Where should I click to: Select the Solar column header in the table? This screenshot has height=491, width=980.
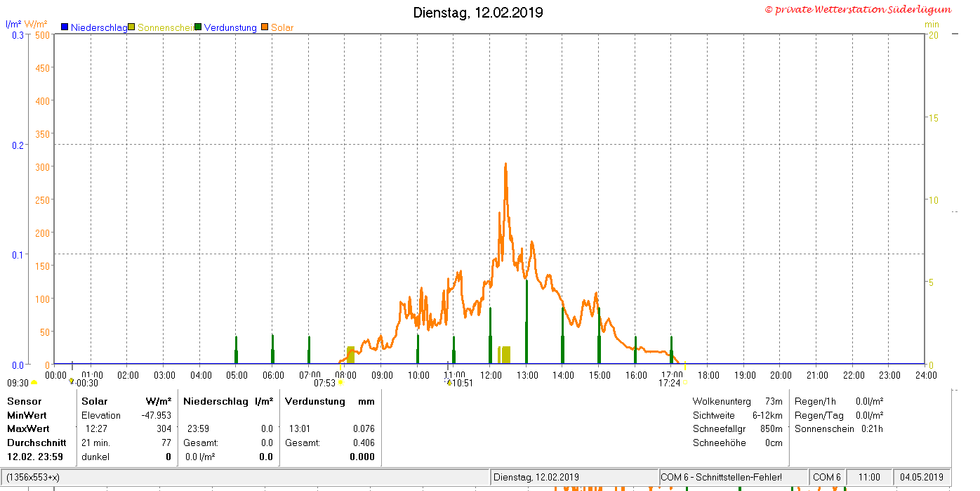point(95,401)
